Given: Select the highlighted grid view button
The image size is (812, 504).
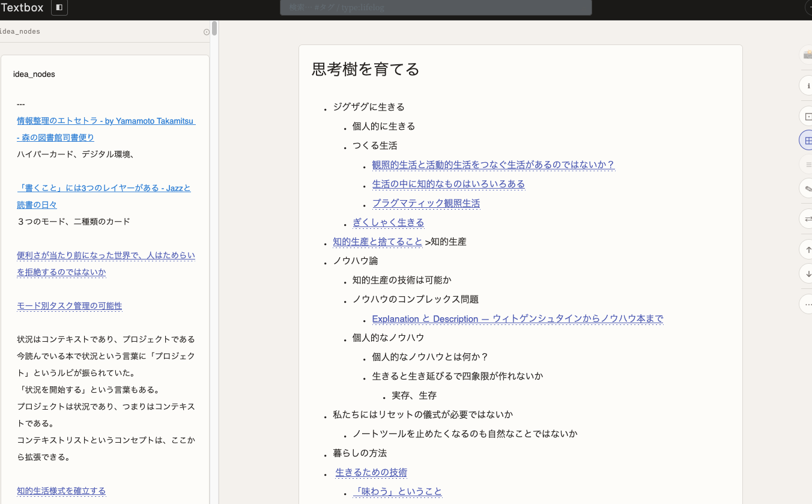Looking at the screenshot, I should coord(806,141).
